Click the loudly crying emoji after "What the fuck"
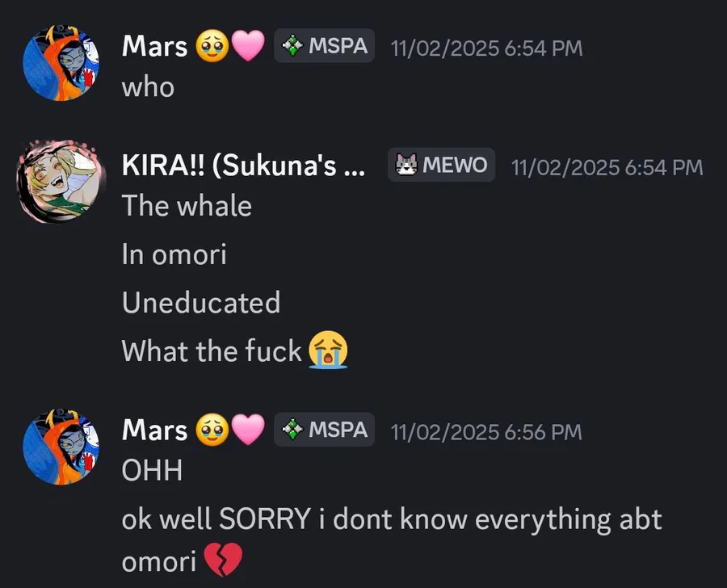 tap(328, 351)
